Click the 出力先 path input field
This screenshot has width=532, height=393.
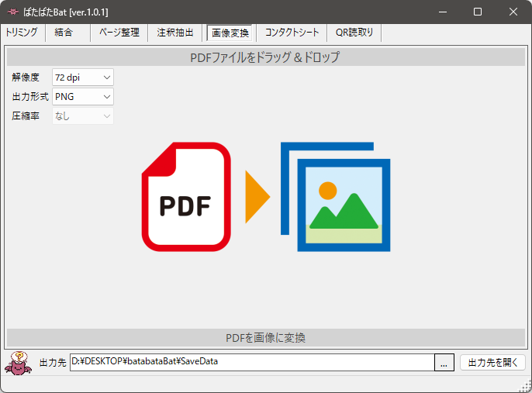click(252, 363)
